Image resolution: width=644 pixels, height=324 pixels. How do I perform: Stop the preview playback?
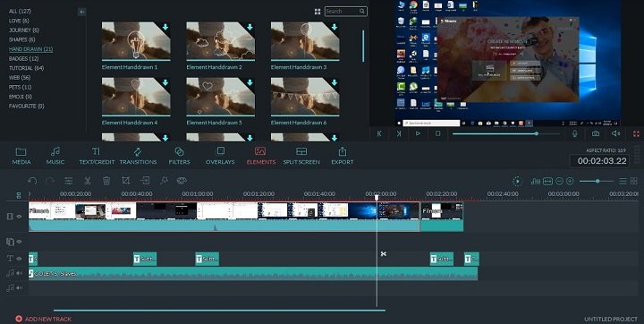click(x=437, y=133)
